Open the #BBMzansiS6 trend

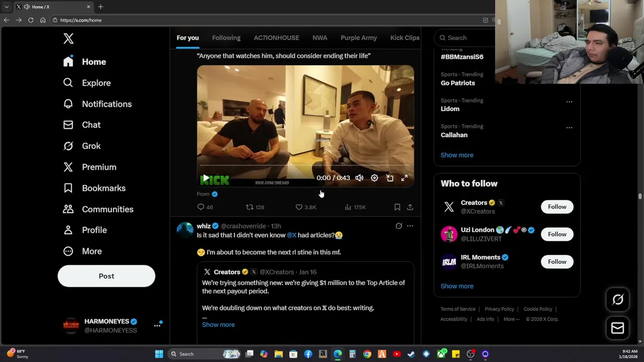coord(462,57)
